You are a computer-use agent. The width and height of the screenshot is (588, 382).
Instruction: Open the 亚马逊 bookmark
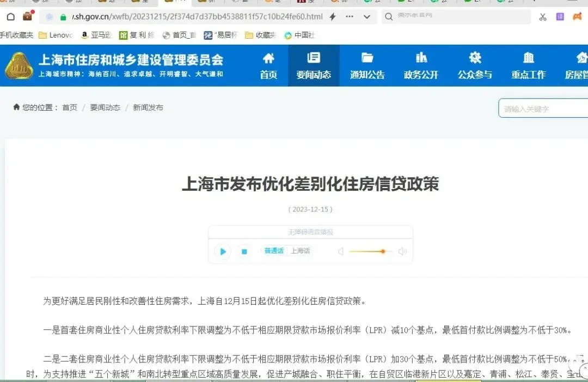96,35
